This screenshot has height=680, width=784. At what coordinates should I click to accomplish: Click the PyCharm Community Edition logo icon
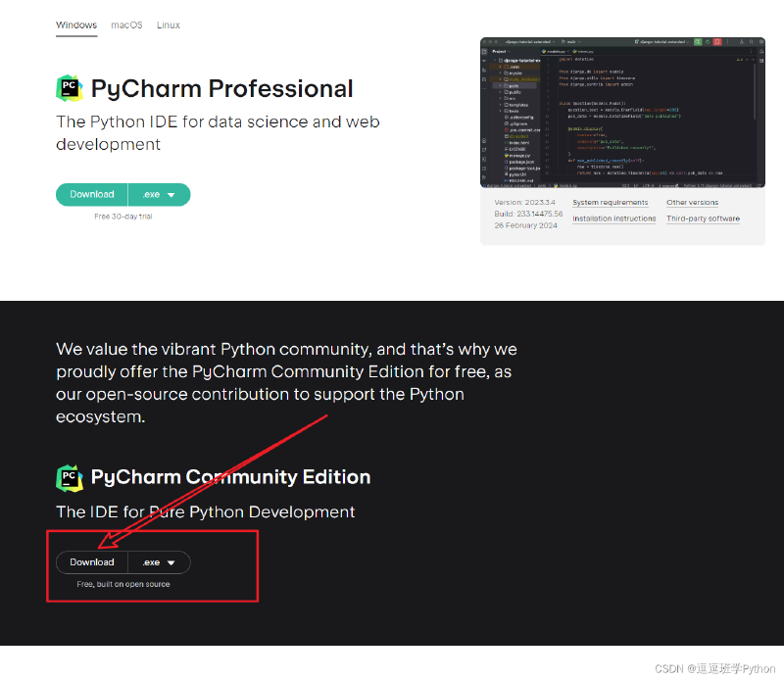[x=70, y=478]
